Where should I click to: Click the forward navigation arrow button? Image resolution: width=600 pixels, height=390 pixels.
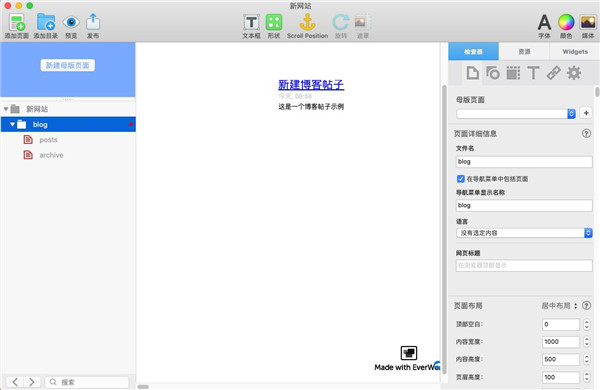pyautogui.click(x=32, y=382)
